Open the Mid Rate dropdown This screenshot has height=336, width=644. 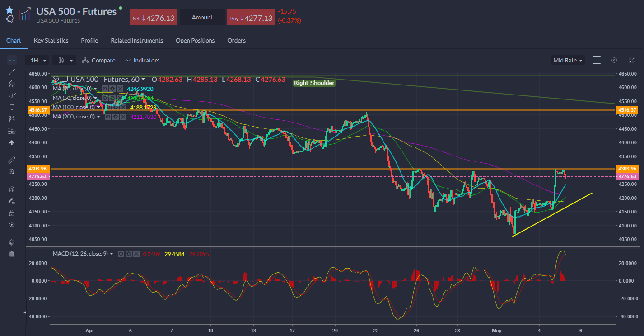point(568,60)
